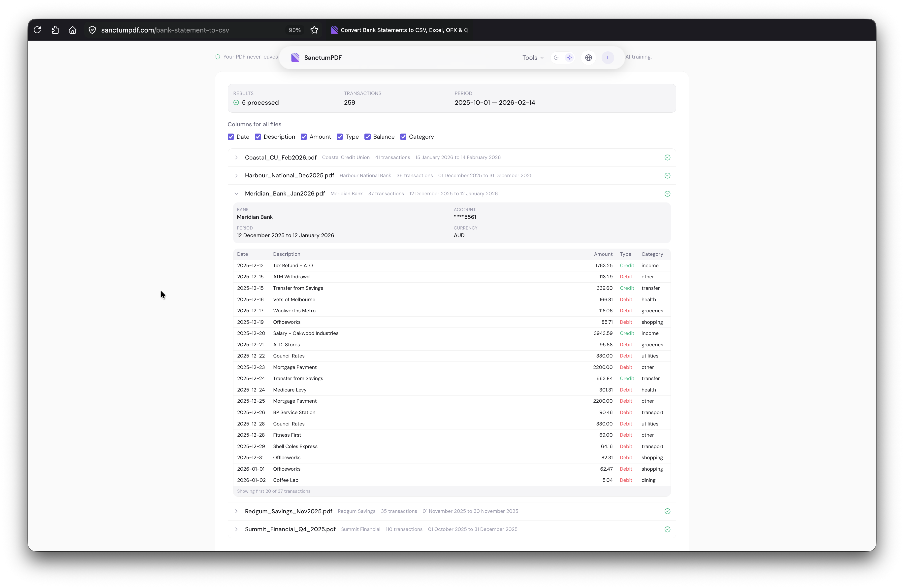Click the browser reload icon
Viewport: 904px width, 588px height.
37,30
